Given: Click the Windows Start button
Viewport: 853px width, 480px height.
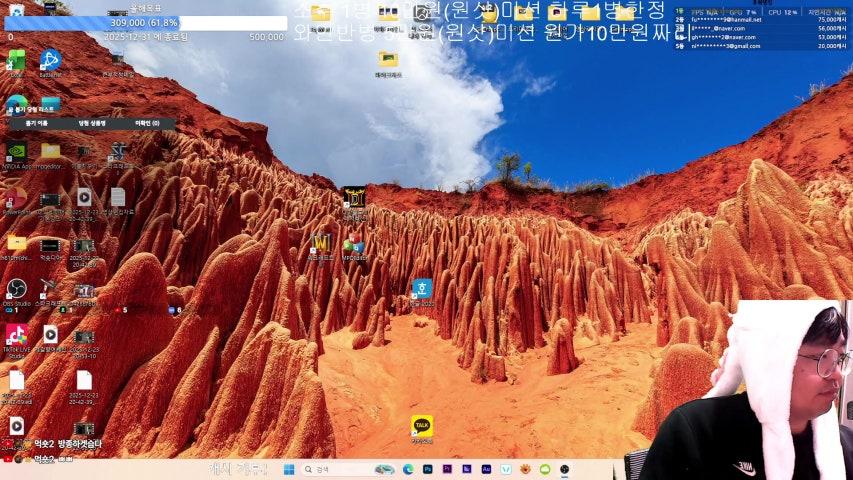Looking at the screenshot, I should pyautogui.click(x=289, y=469).
